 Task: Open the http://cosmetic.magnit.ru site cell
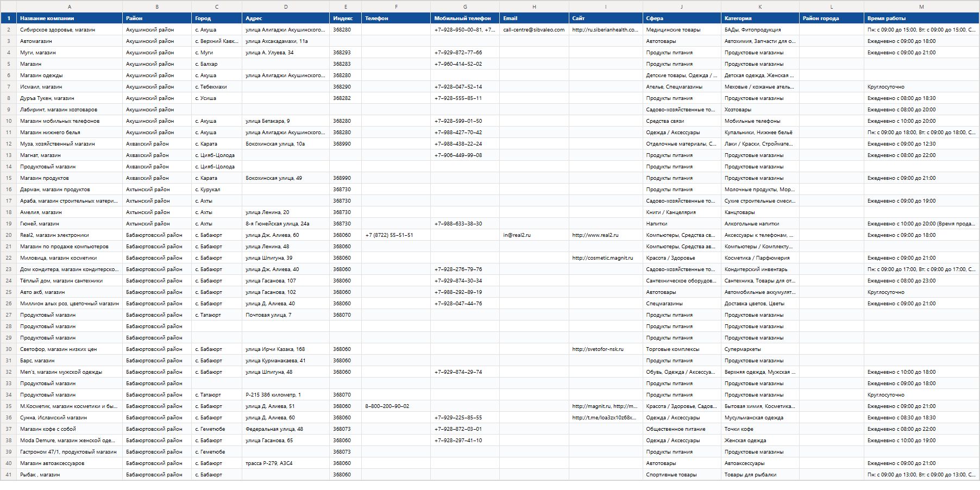click(x=606, y=258)
